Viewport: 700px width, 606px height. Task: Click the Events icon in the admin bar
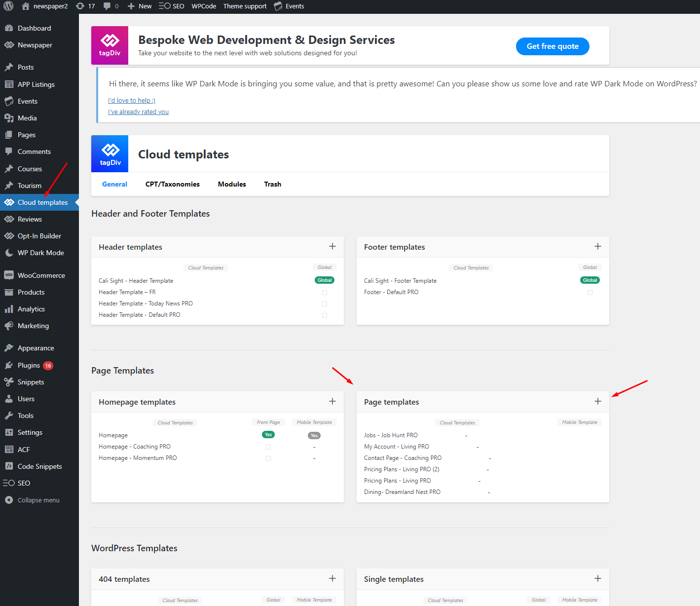pos(278,6)
